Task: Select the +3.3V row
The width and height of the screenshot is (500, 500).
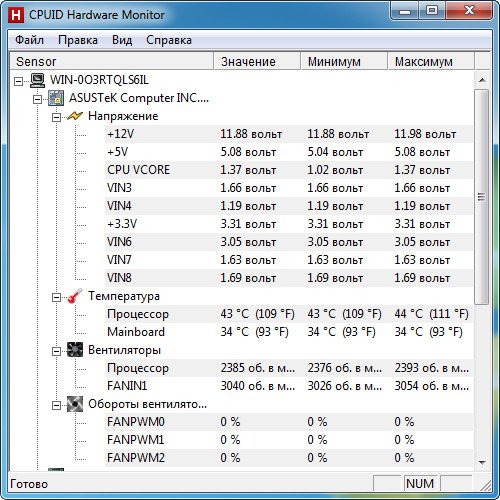Action: (289, 224)
